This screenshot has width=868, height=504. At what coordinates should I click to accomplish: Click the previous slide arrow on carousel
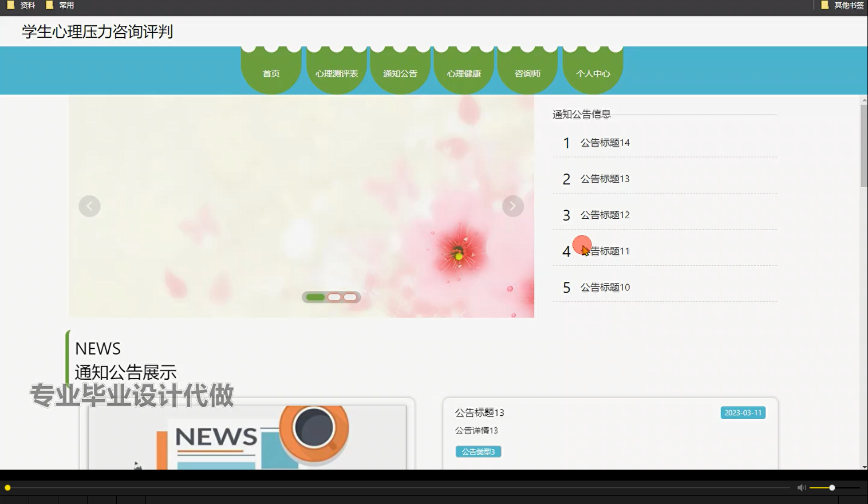coord(89,206)
